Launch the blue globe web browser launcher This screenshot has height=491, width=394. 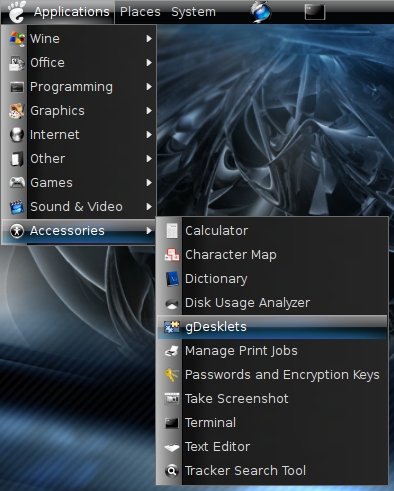coord(261,12)
